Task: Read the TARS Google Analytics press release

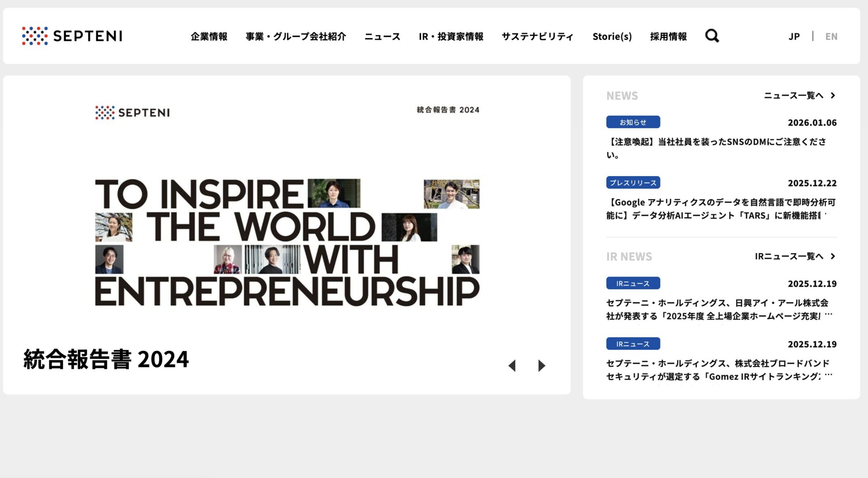Action: [721, 209]
